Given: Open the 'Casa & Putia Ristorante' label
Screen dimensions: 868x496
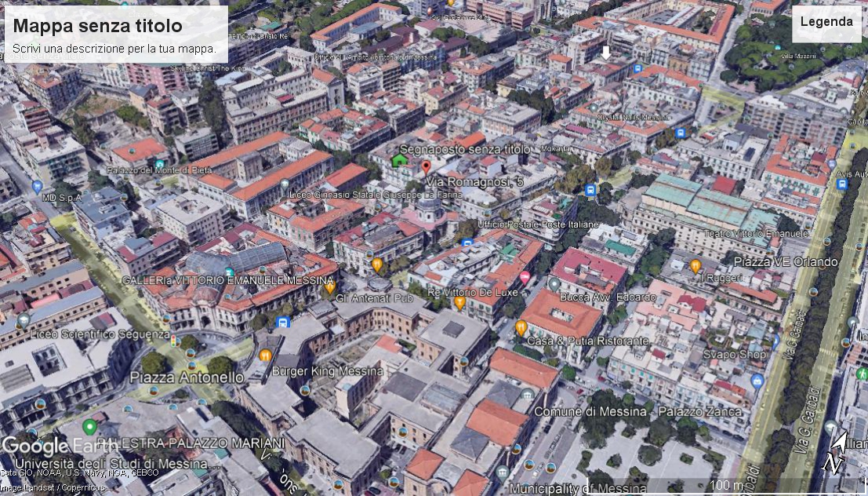Looking at the screenshot, I should [x=587, y=341].
